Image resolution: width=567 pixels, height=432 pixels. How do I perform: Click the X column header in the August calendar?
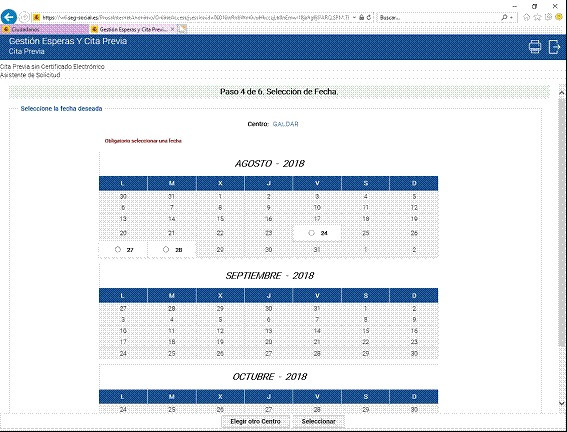click(220, 183)
